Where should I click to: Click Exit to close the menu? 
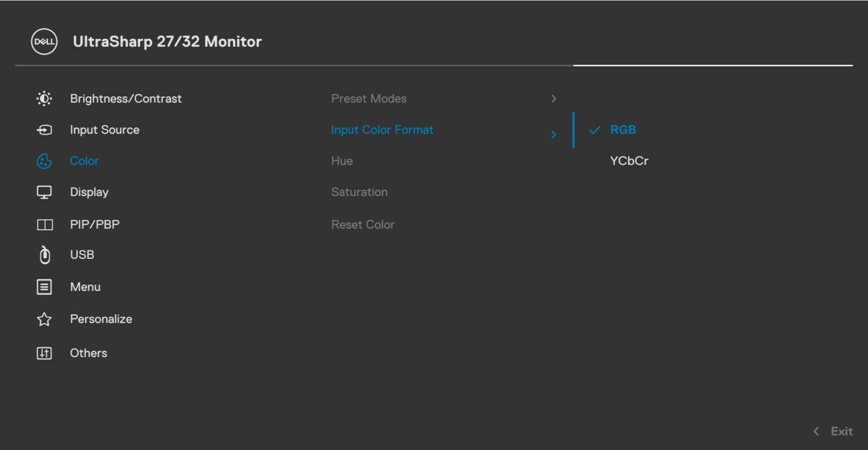coord(842,431)
